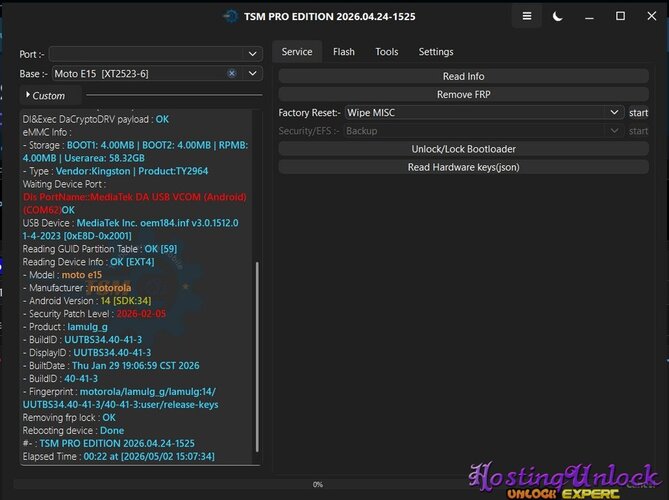669x500 pixels.
Task: Click the Elapsed Time log line
Action: click(x=119, y=456)
